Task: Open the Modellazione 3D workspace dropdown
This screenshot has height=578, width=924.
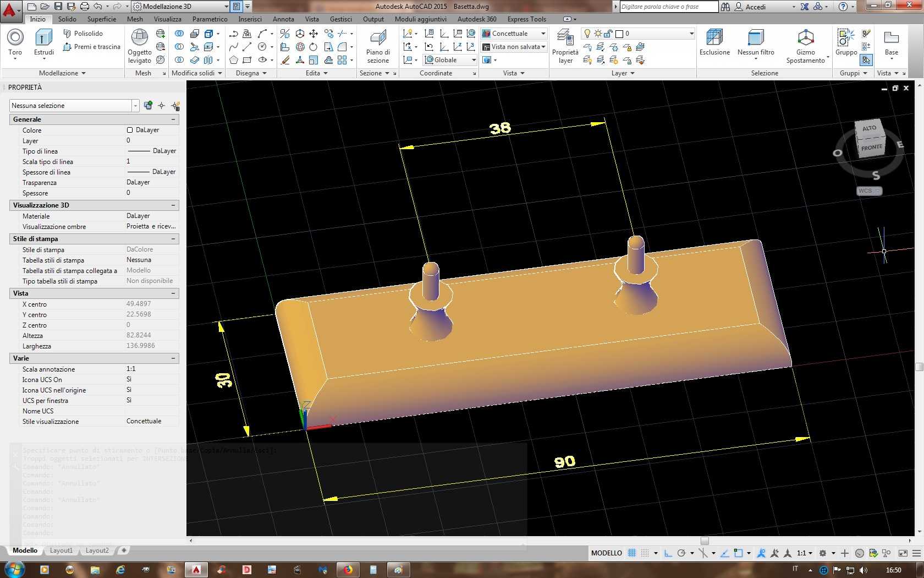Action: (180, 7)
